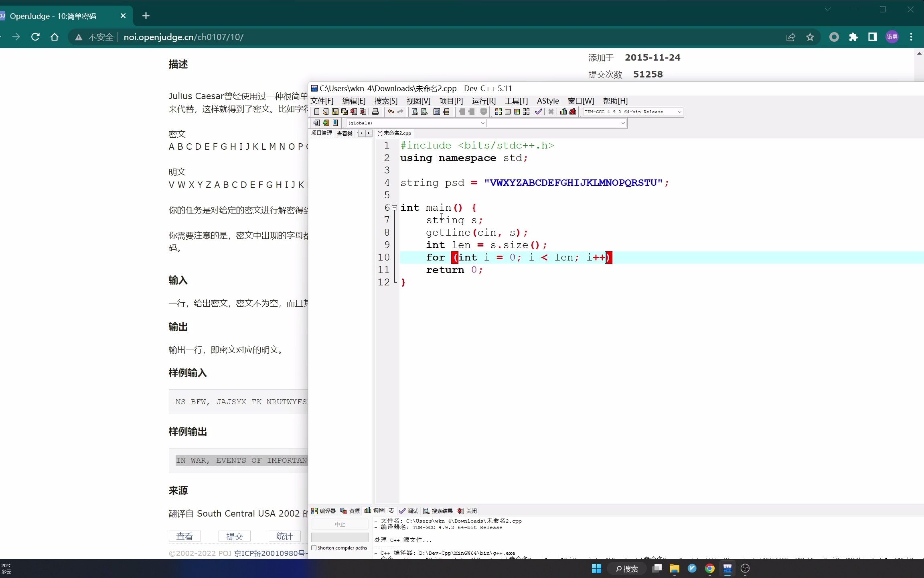Click the bar chart Profile analysis icon
924x578 pixels.
click(x=563, y=112)
